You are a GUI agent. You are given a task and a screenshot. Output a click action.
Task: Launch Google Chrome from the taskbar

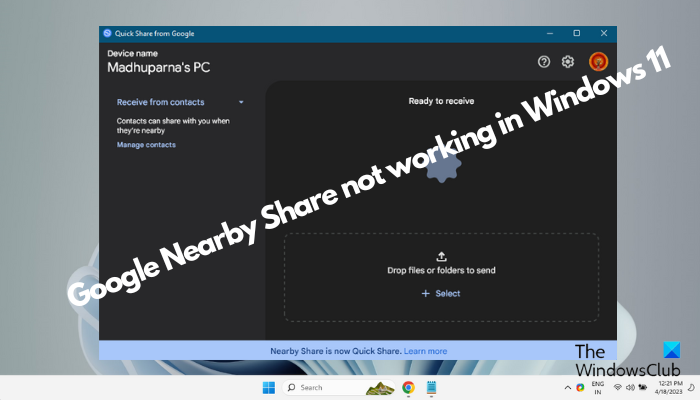[x=408, y=388]
